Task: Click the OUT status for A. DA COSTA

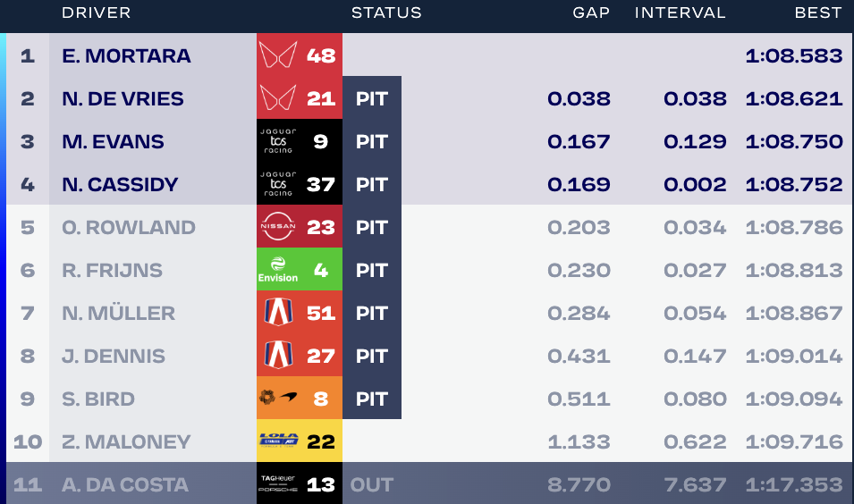Action: (372, 484)
